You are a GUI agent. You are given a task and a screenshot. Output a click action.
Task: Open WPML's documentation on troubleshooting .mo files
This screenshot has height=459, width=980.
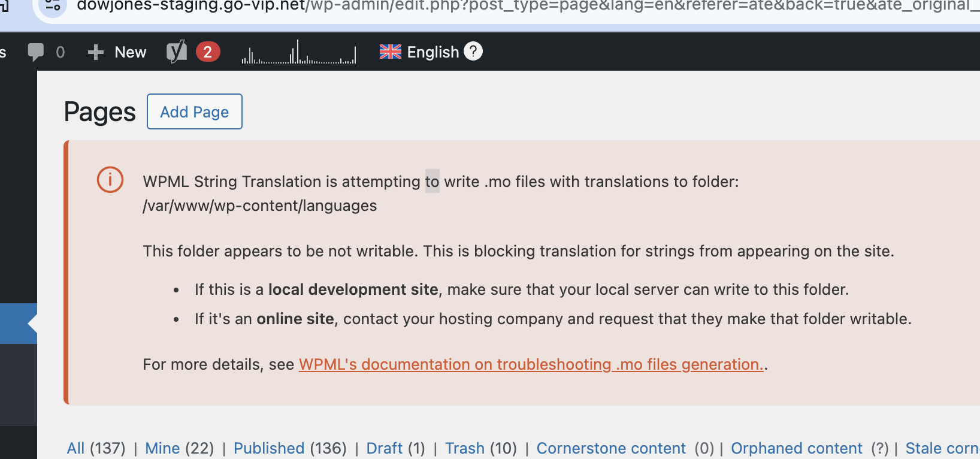pos(531,364)
